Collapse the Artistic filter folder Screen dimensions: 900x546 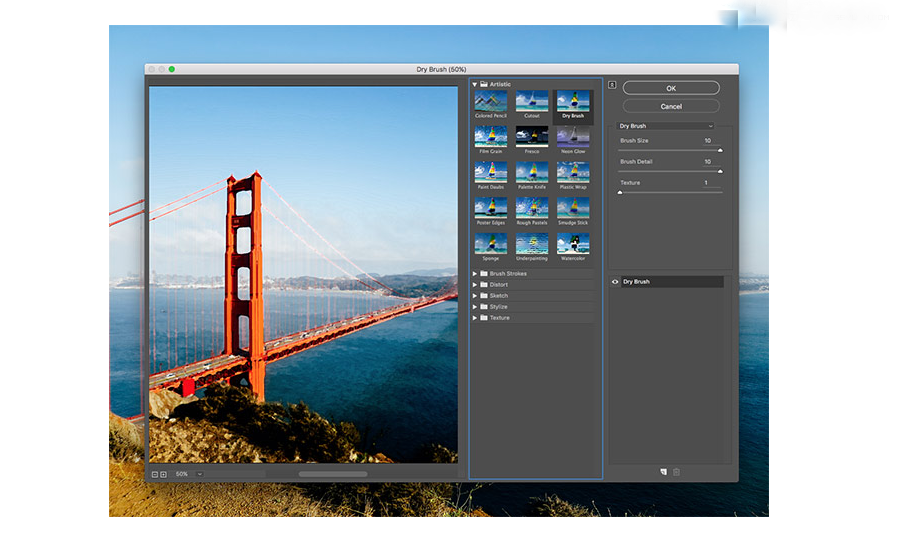pos(475,85)
